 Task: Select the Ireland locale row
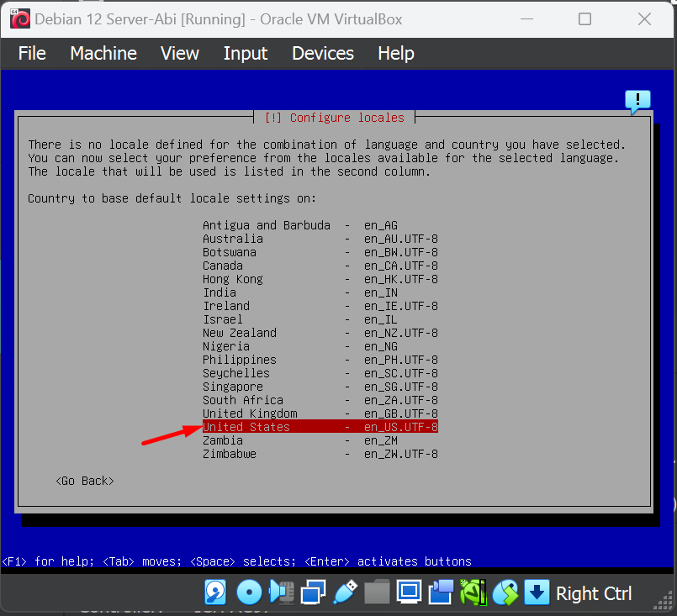[x=320, y=306]
